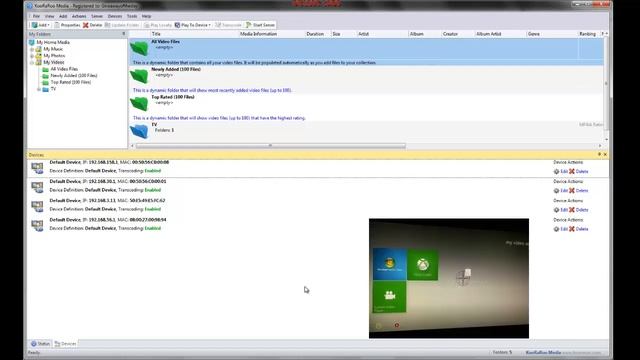Edit the device with IP 192.168.30.1
The height and width of the screenshot is (360, 640).
[560, 191]
